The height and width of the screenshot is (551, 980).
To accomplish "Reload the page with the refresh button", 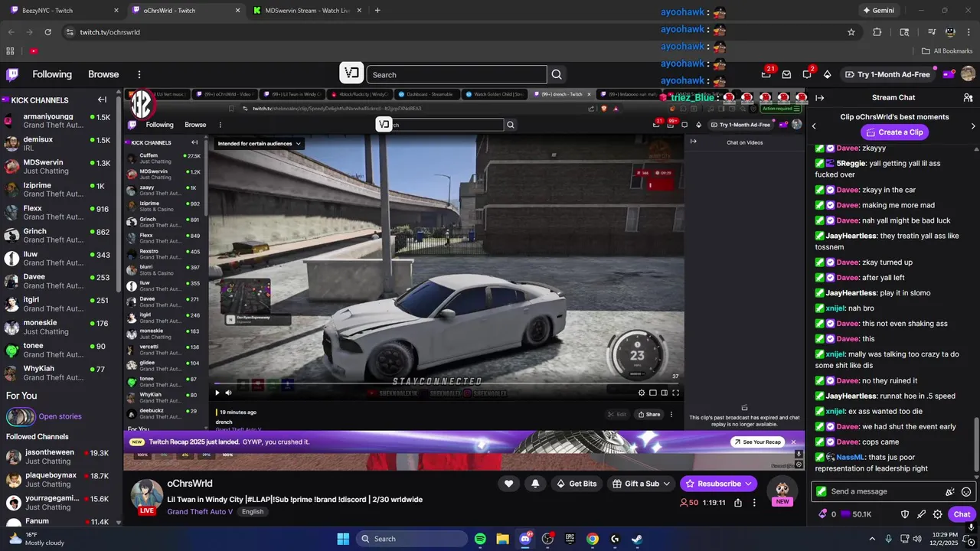I will [47, 32].
